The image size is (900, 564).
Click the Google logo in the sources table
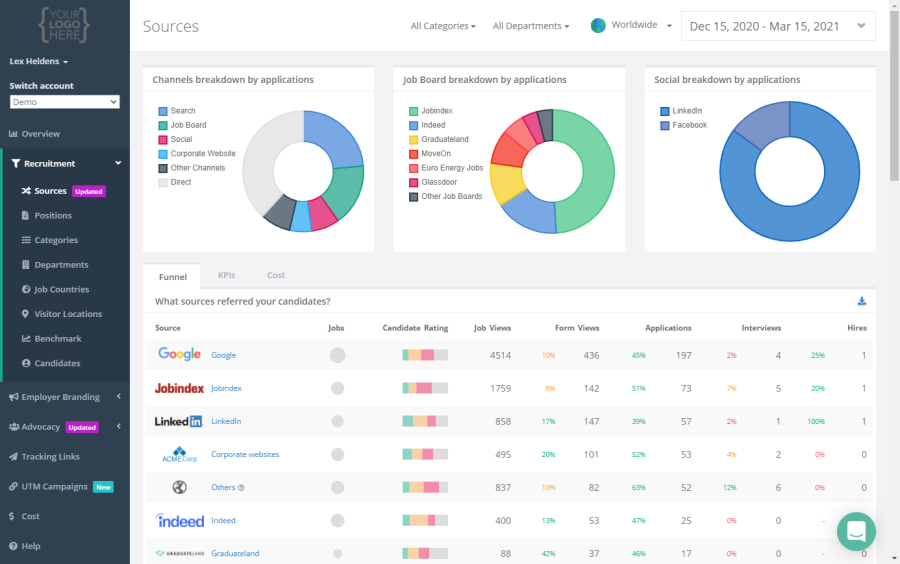tap(180, 355)
